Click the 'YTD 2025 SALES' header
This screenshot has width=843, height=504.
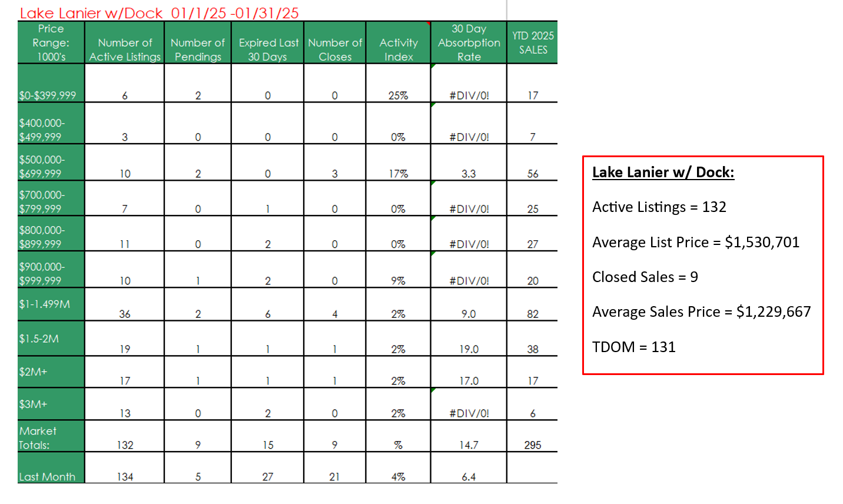pyautogui.click(x=533, y=42)
